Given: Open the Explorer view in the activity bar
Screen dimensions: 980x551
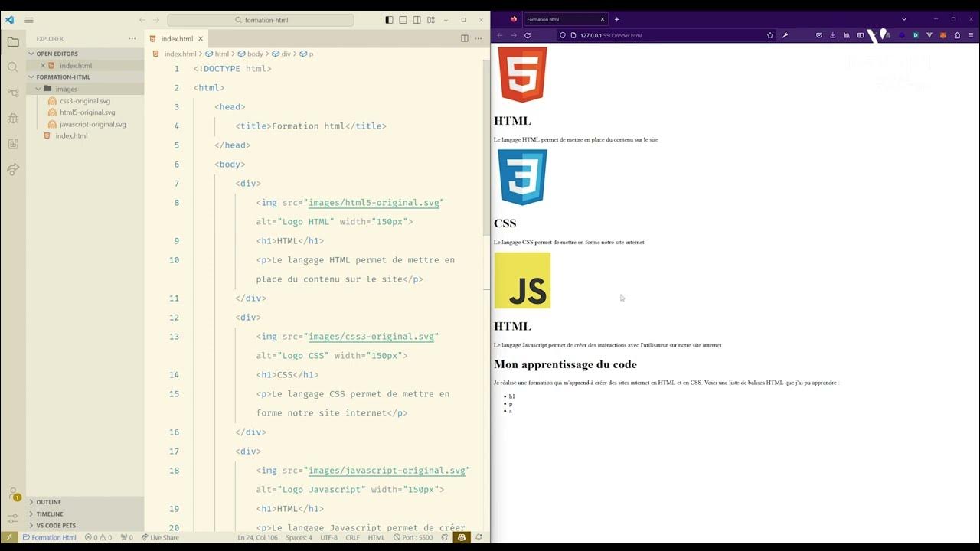Looking at the screenshot, I should (x=13, y=42).
